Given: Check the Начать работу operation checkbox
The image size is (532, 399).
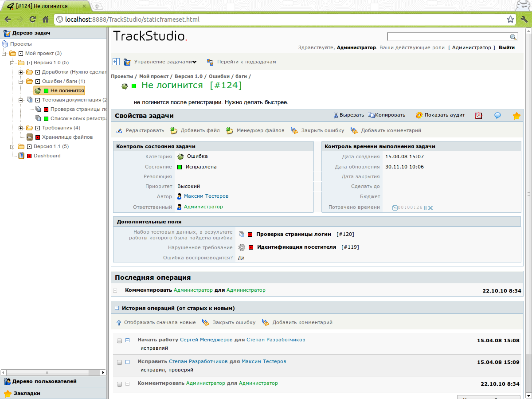Looking at the screenshot, I should click(120, 340).
